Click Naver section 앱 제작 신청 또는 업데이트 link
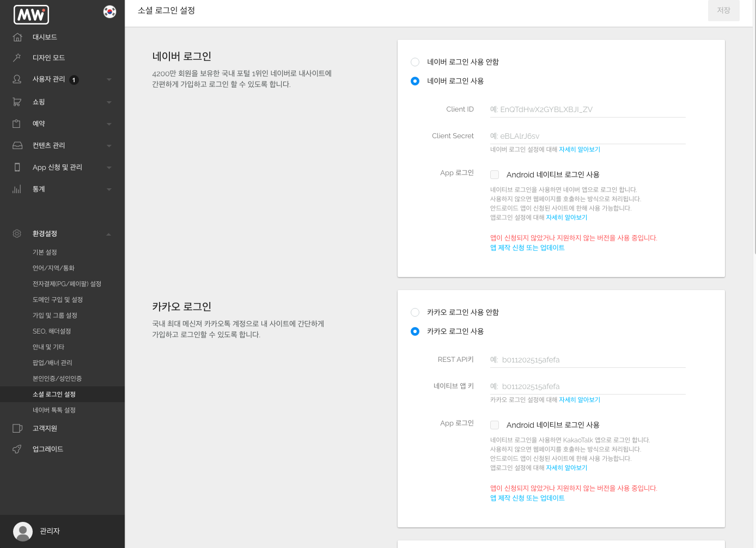This screenshot has width=756, height=548. (x=527, y=248)
